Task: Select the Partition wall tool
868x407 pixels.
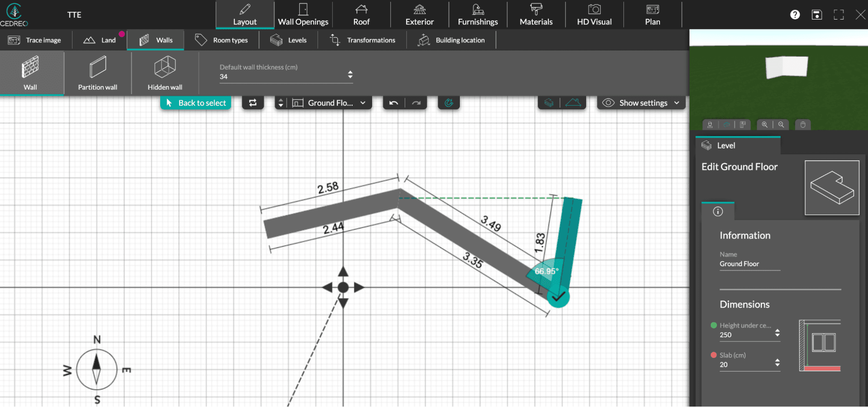Action: point(97,73)
